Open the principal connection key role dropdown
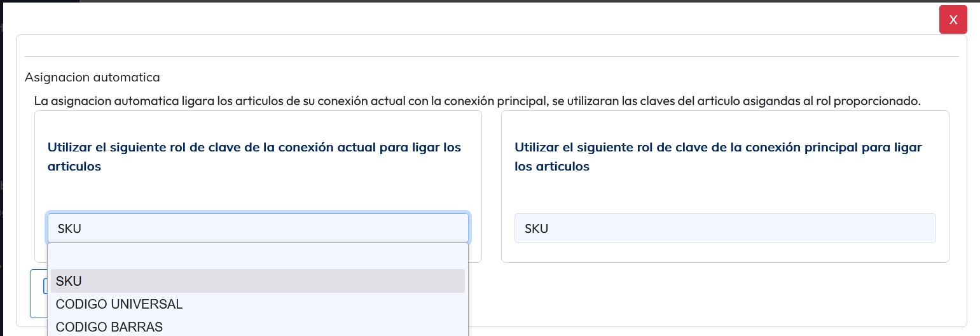 (724, 228)
